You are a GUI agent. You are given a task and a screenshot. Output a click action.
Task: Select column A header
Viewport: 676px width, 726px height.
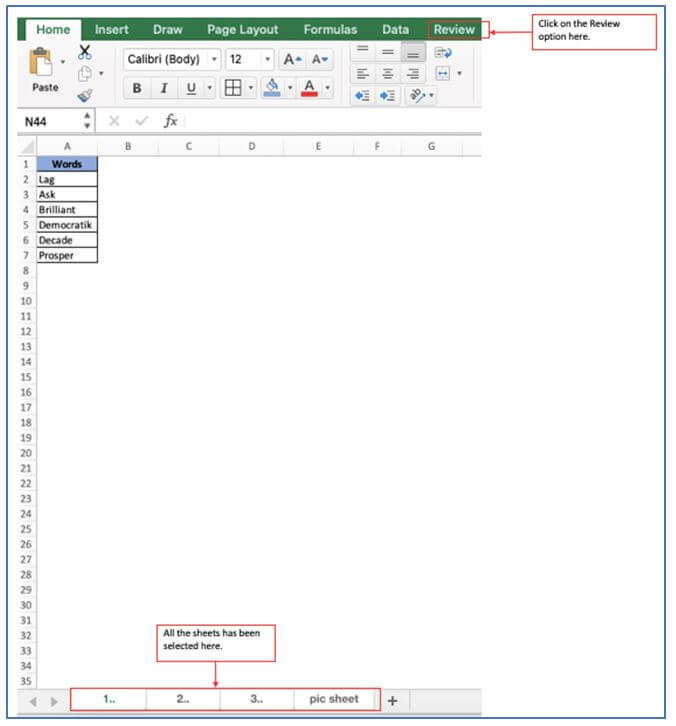click(67, 147)
